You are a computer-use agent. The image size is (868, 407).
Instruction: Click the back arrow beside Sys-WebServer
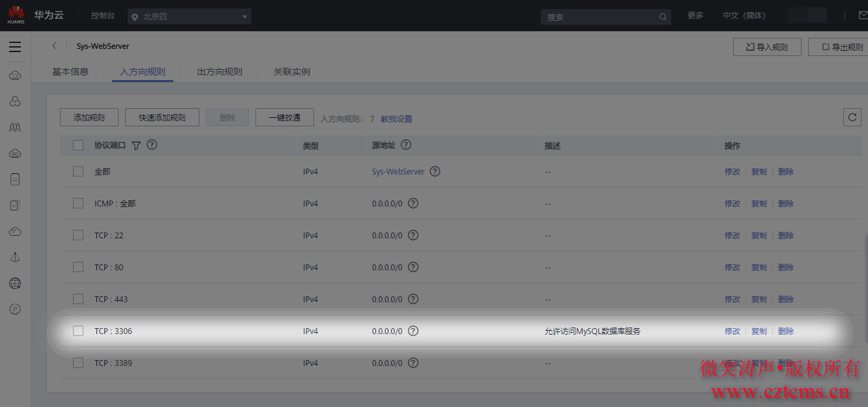55,46
